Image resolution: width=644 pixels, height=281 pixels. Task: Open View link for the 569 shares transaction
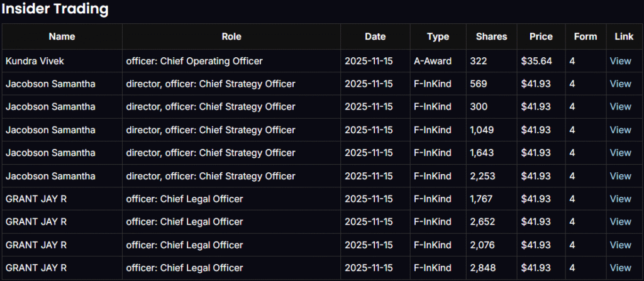point(620,84)
